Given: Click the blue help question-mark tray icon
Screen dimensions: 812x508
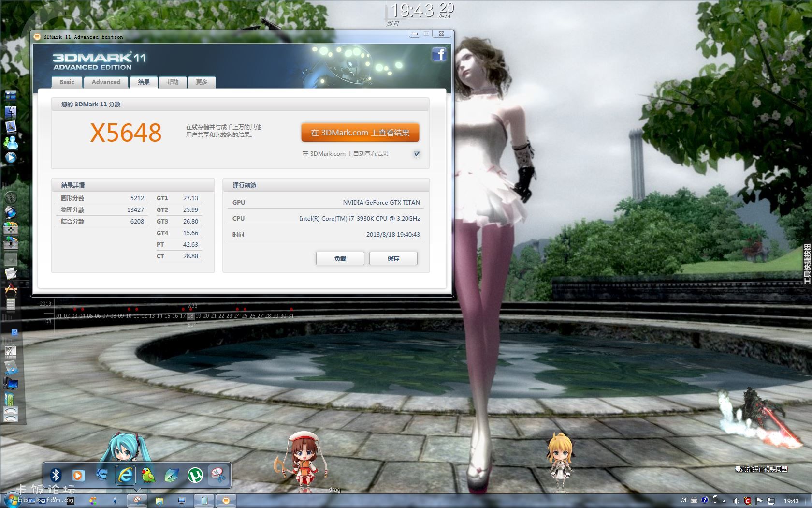Looking at the screenshot, I should tap(705, 500).
